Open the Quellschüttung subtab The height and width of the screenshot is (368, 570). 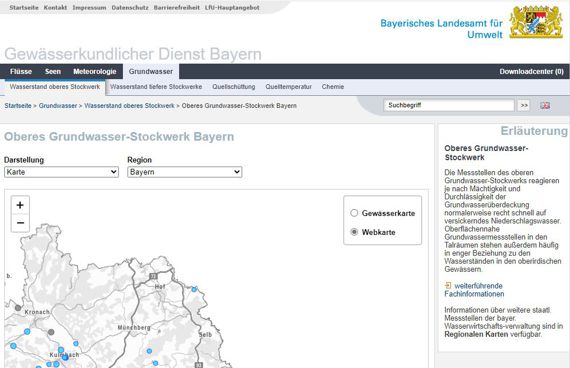[x=234, y=87]
